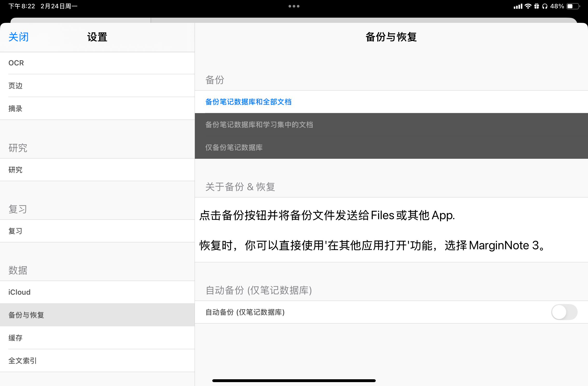The image size is (588, 386).
Task: Tap the three-dot multitasking indicator at top
Action: (x=294, y=6)
